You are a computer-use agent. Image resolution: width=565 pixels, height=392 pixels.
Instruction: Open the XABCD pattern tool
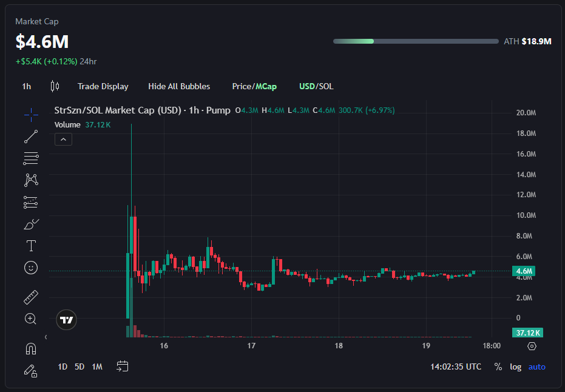pos(30,180)
